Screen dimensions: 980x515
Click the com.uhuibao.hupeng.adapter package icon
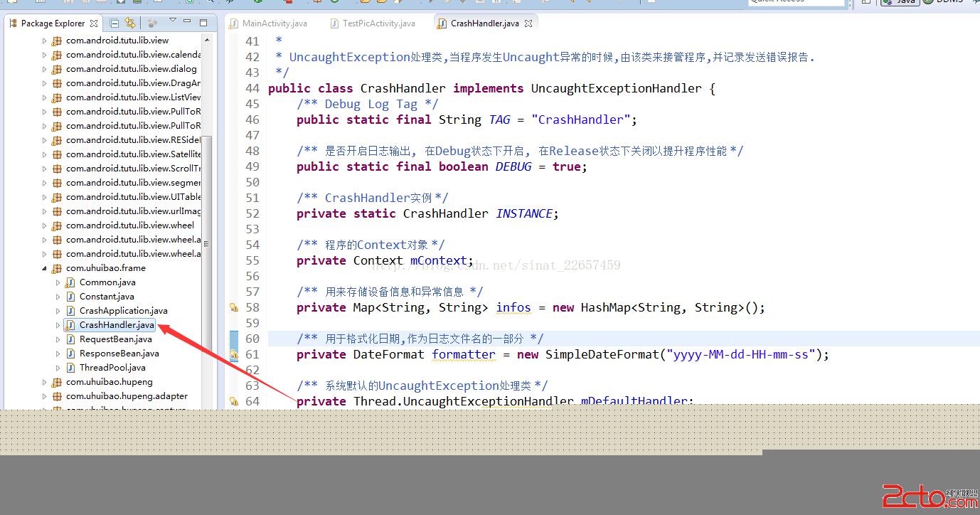tap(57, 396)
